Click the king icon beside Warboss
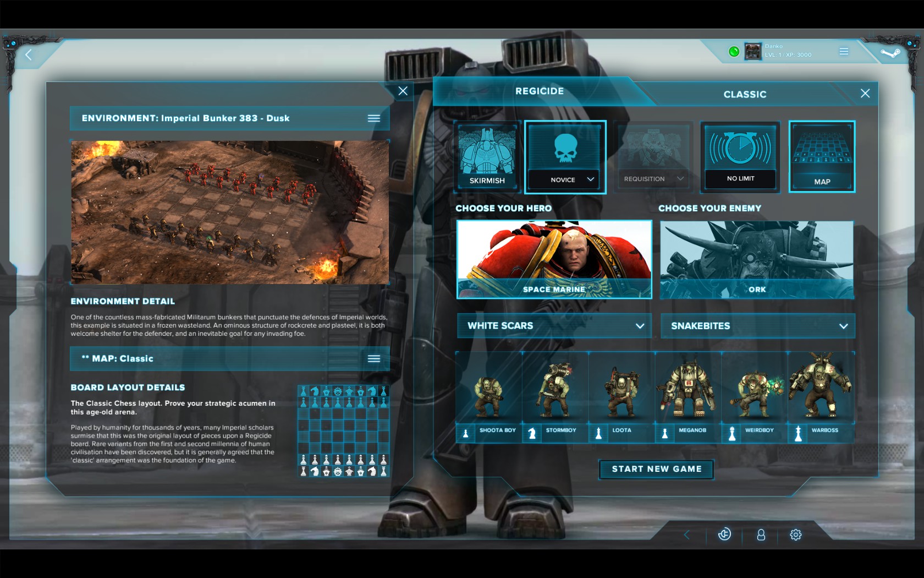The image size is (924, 578). click(798, 433)
